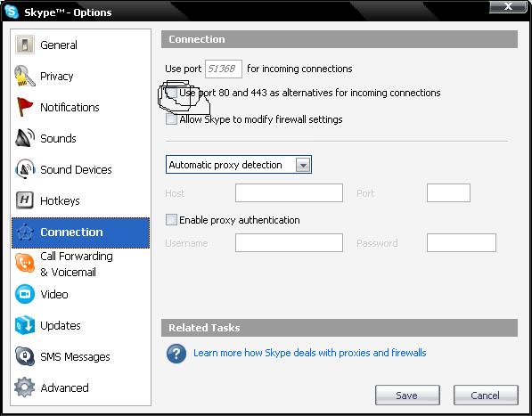
Task: Check Enable proxy authentication
Action: (x=171, y=219)
